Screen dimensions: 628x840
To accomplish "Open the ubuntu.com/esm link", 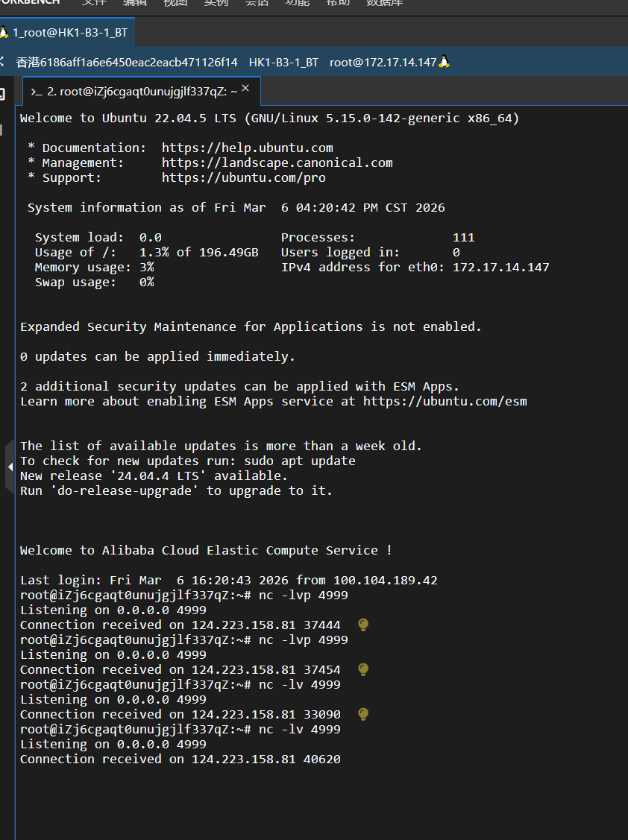I will coord(445,401).
